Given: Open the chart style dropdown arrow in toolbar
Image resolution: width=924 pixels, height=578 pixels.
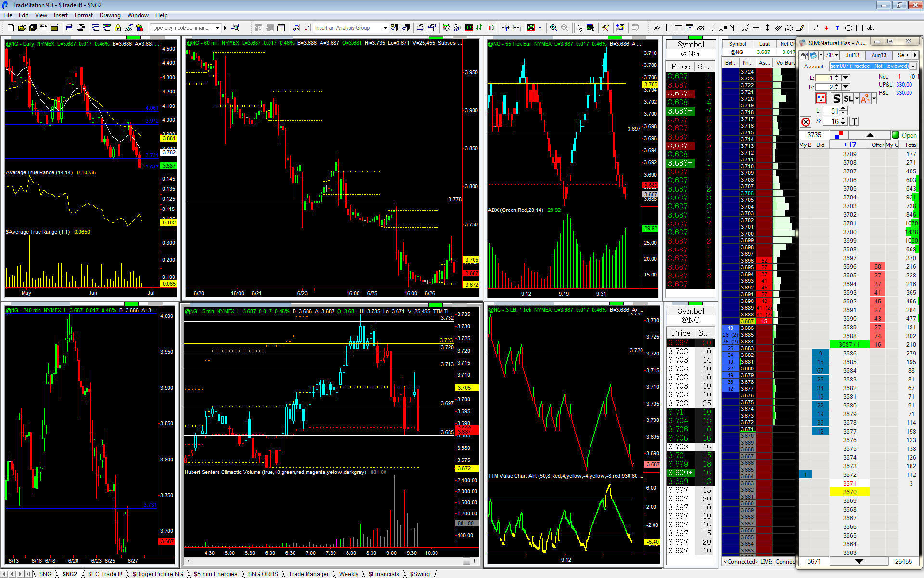Looking at the screenshot, I should pyautogui.click(x=540, y=28).
